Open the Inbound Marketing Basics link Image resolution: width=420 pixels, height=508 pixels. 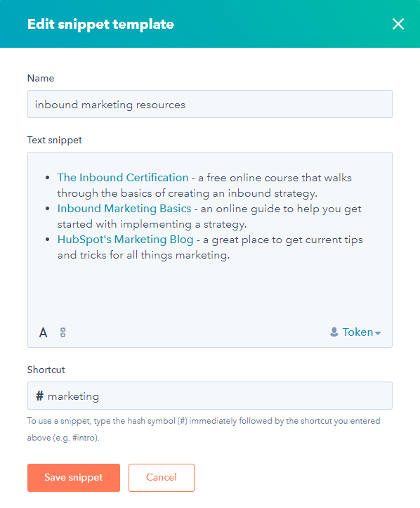coord(124,209)
